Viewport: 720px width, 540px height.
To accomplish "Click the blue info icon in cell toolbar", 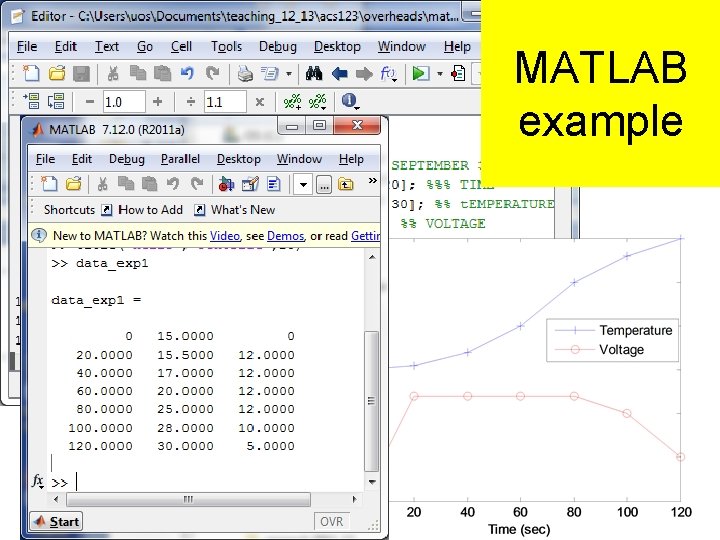I will pyautogui.click(x=350, y=101).
